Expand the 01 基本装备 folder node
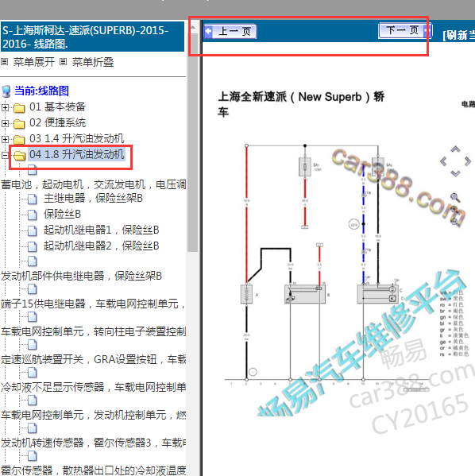This screenshot has width=475, height=476. tap(5, 107)
